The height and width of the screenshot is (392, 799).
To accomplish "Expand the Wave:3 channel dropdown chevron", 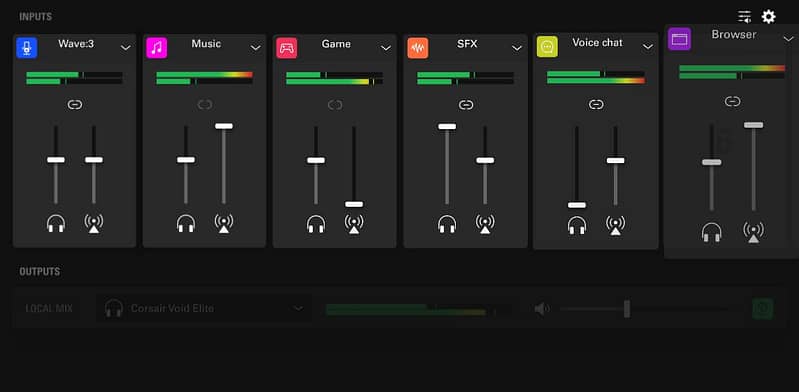I will coord(125,48).
